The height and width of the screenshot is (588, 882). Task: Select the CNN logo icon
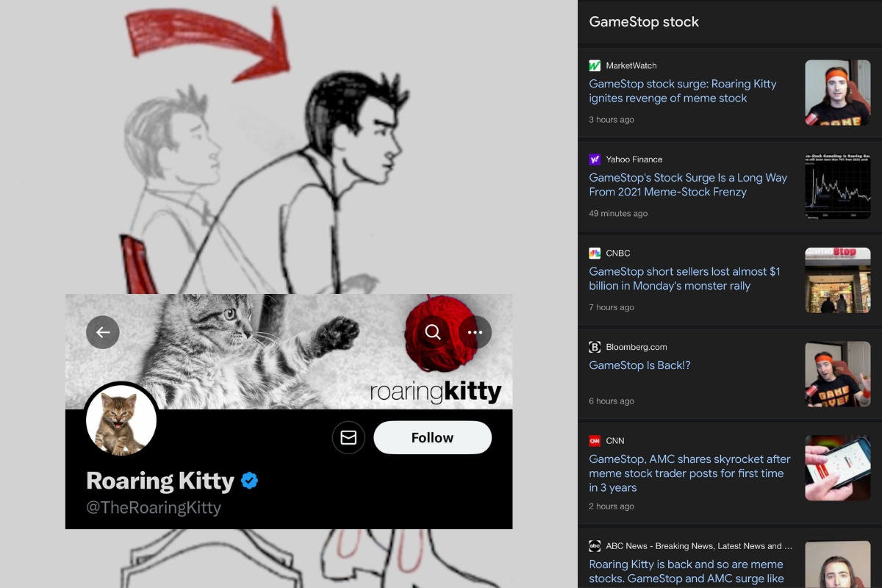tap(594, 440)
